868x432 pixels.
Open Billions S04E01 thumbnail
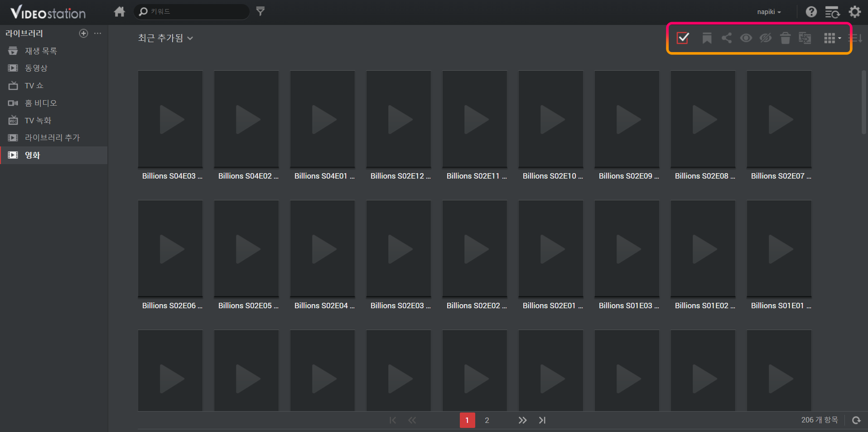323,119
